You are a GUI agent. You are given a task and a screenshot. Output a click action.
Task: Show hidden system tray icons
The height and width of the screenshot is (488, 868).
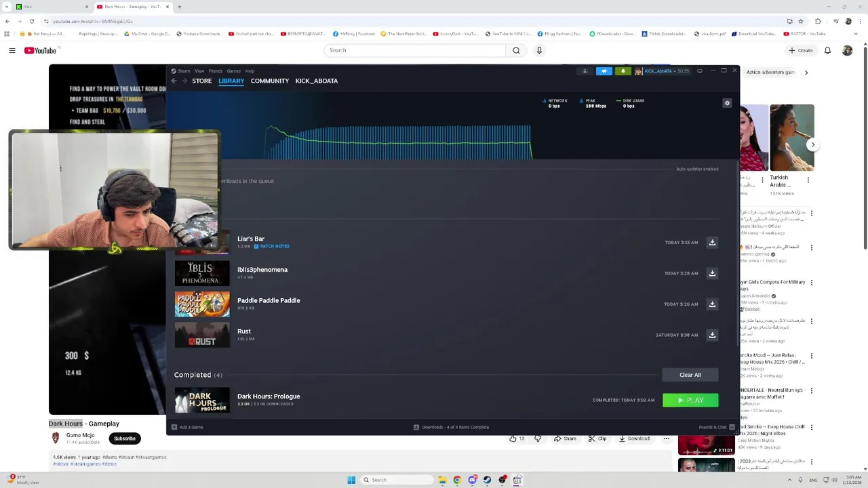(790, 480)
